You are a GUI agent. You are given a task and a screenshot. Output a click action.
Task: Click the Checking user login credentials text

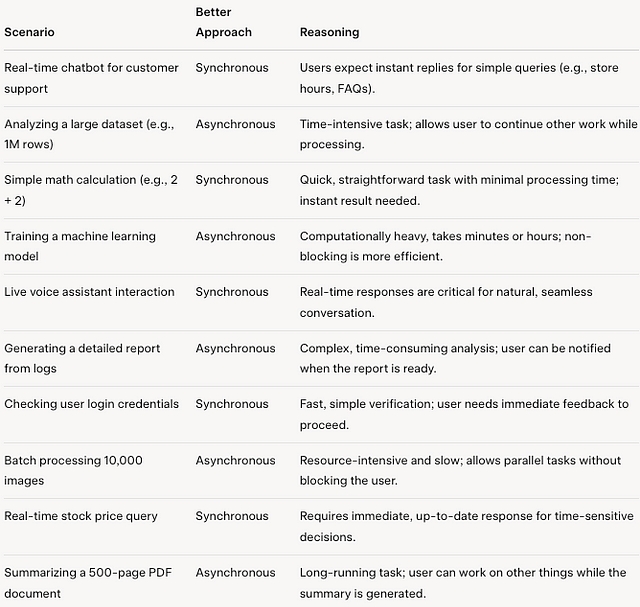click(91, 404)
